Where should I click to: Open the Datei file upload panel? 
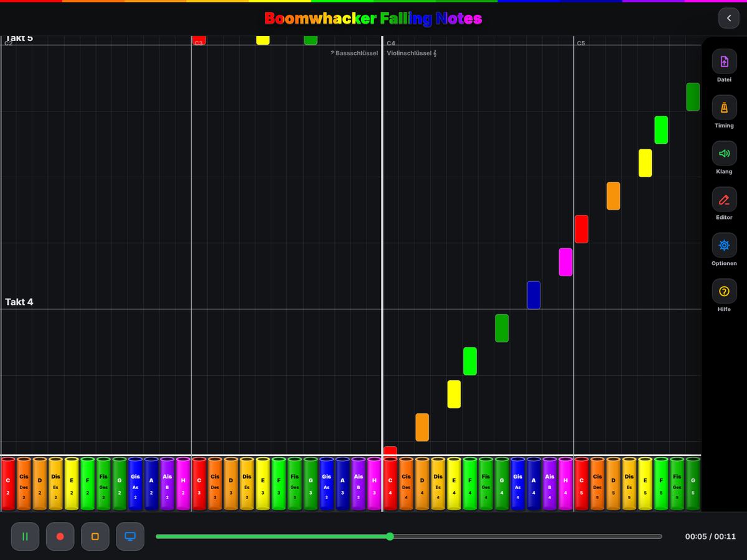(724, 62)
